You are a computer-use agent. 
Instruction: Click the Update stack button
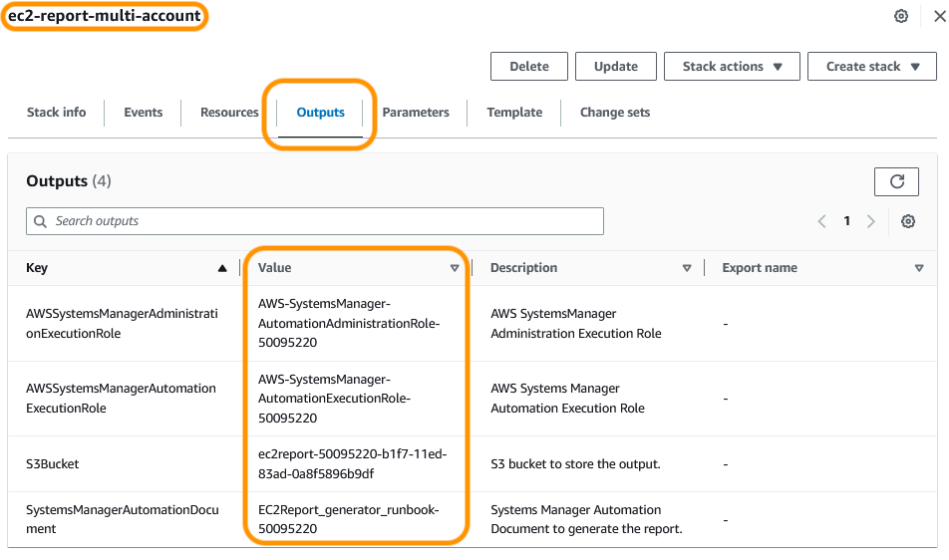click(x=615, y=67)
